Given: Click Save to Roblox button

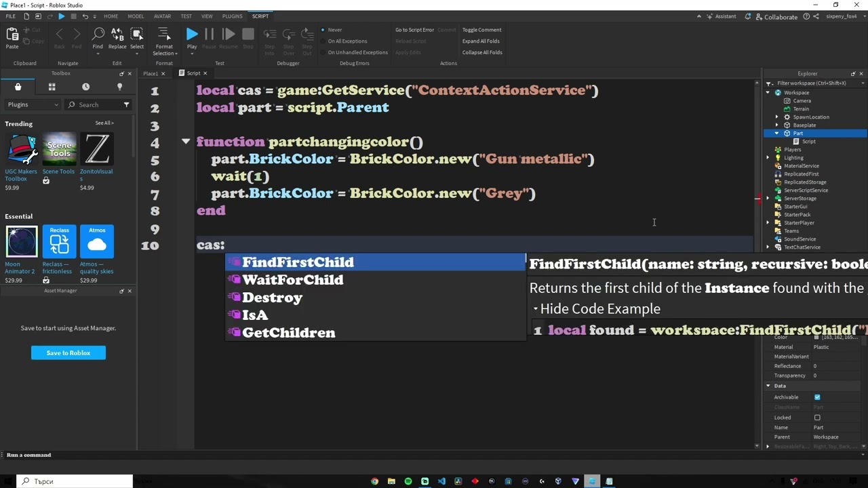Looking at the screenshot, I should [x=68, y=352].
